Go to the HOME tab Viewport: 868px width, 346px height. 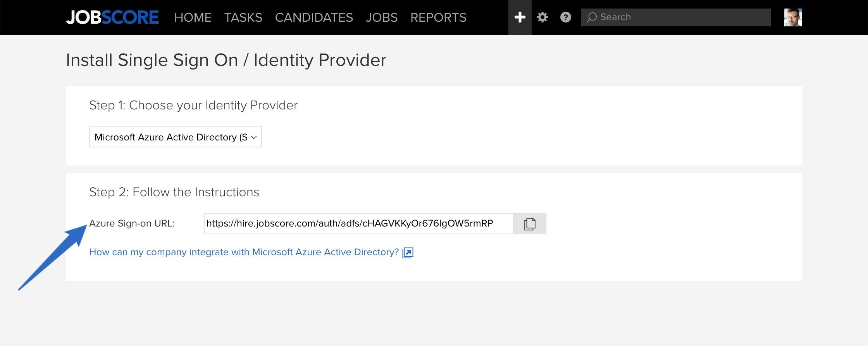[193, 17]
